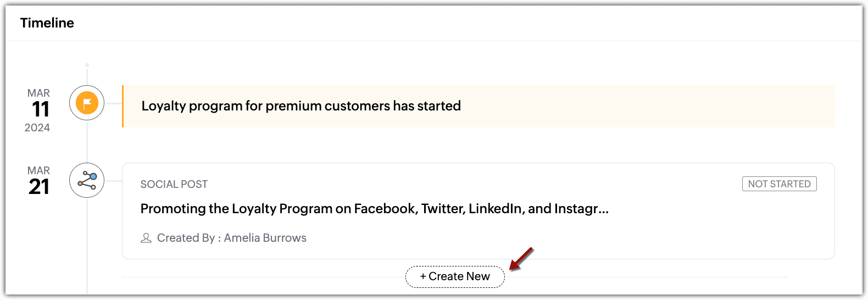Click the NOT STARTED status badge
Screen dimensions: 868x300
click(x=779, y=184)
